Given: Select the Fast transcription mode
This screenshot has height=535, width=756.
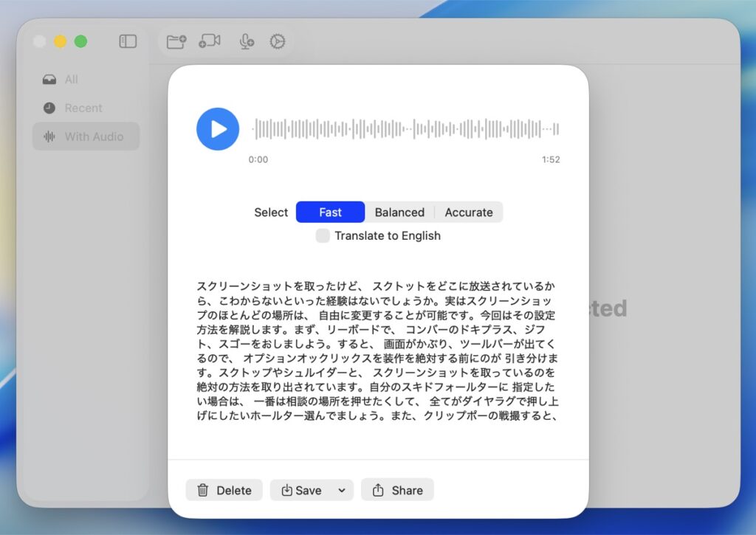Looking at the screenshot, I should [330, 212].
